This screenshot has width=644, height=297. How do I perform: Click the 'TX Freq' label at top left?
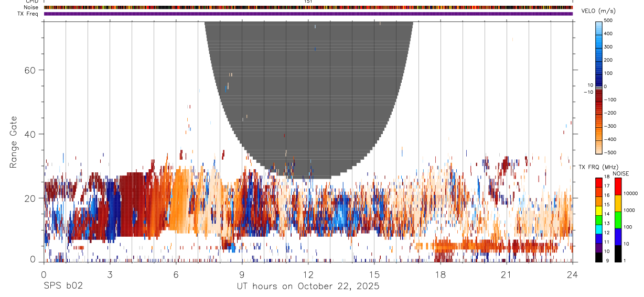[29, 14]
